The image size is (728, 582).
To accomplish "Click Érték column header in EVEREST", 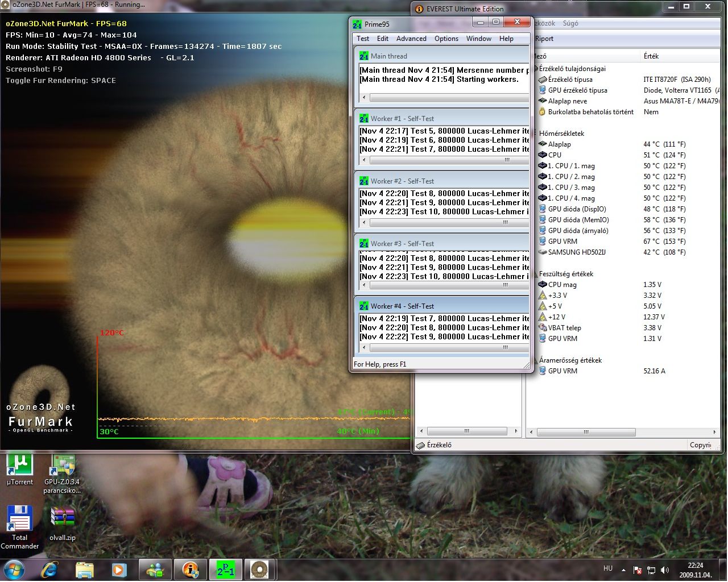I will (680, 56).
